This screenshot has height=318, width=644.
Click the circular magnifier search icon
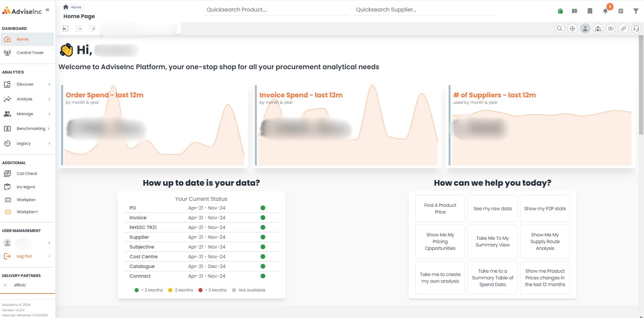point(559,29)
